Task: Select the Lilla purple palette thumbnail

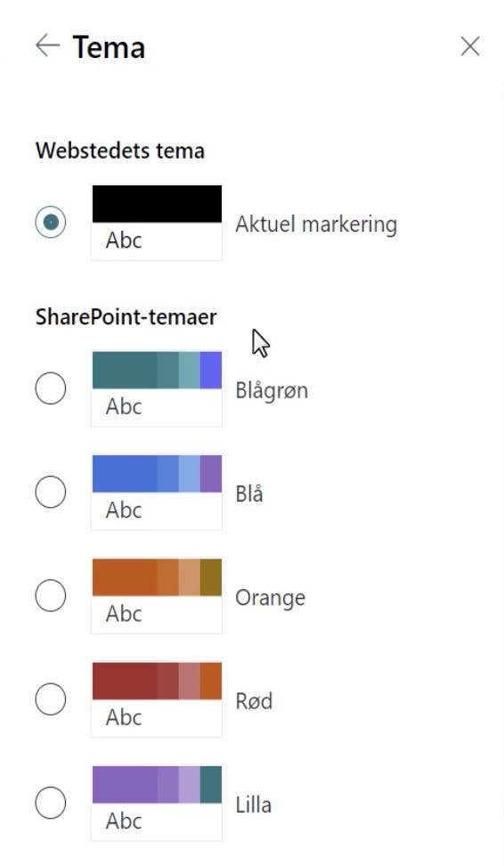Action: [x=157, y=803]
